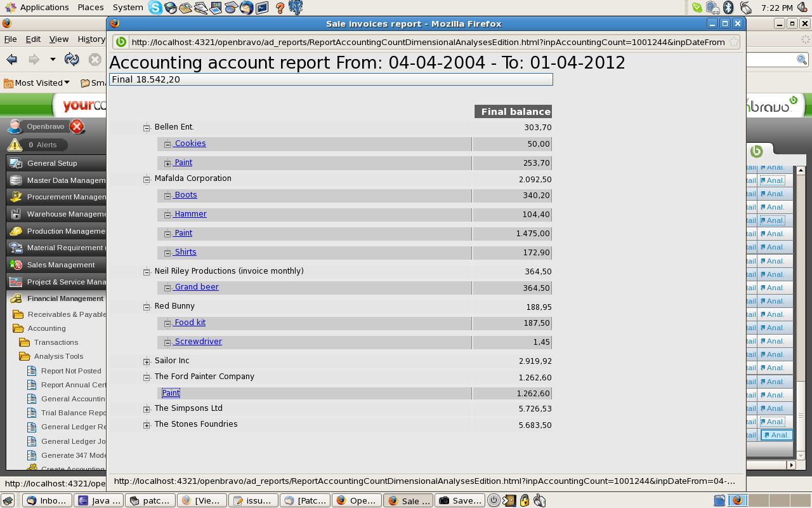The height and width of the screenshot is (508, 812).
Task: Click the bookmark star in address bar
Action: tap(733, 42)
